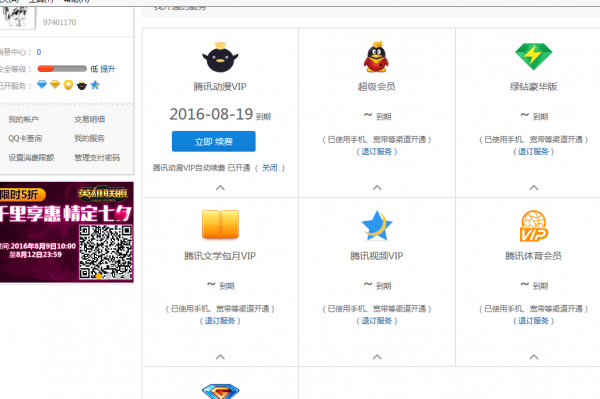Click the blue G diamond icon at bottom
The image size is (600, 399).
point(220,391)
